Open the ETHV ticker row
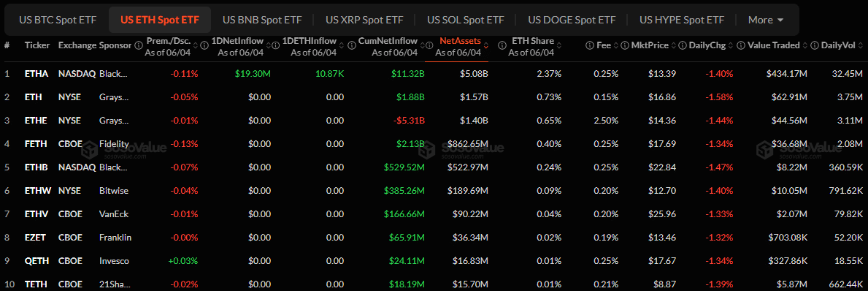This screenshot has width=868, height=291. point(36,214)
